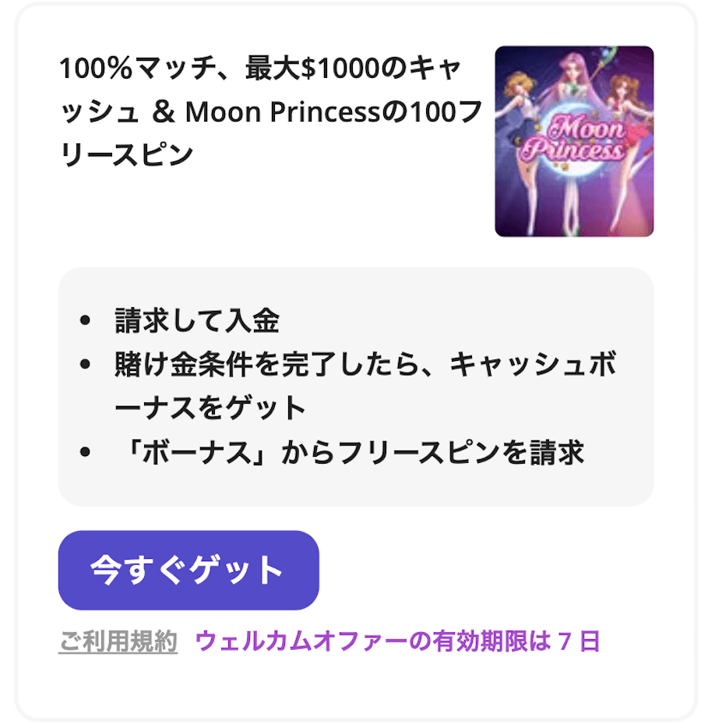This screenshot has width=701, height=728.
Task: Click bullet dot beside 「ボーナス」 line
Action: (x=84, y=452)
